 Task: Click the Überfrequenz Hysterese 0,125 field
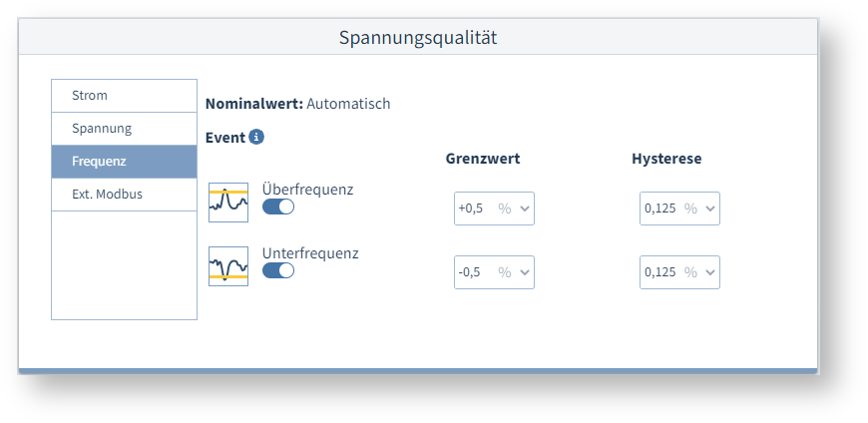point(659,209)
